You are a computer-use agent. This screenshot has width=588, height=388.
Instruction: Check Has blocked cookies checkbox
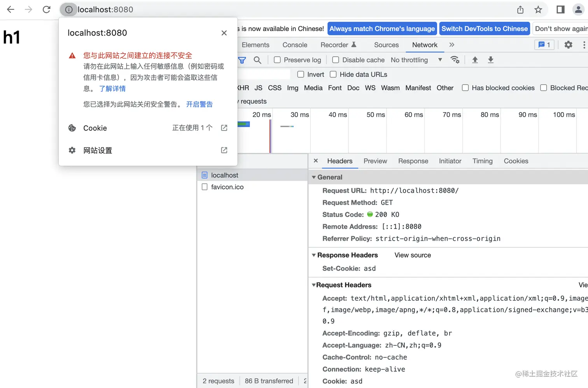(x=465, y=88)
